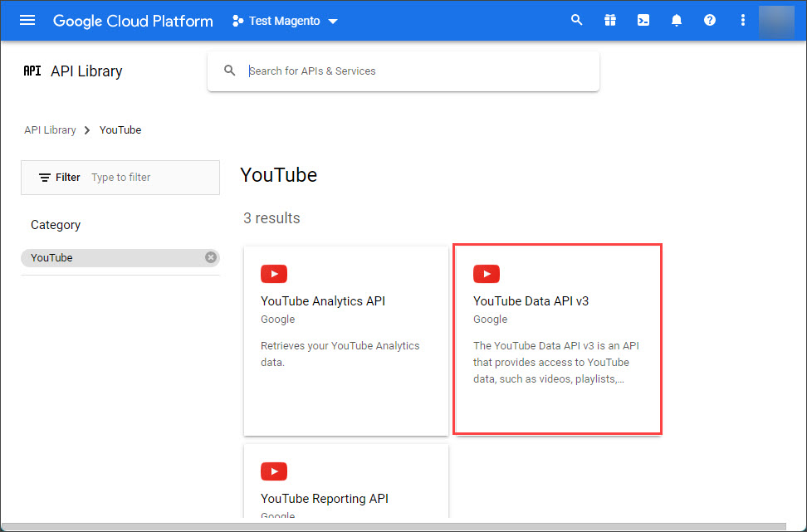The width and height of the screenshot is (807, 532).
Task: Open YouTube Analytics API title
Action: point(323,301)
